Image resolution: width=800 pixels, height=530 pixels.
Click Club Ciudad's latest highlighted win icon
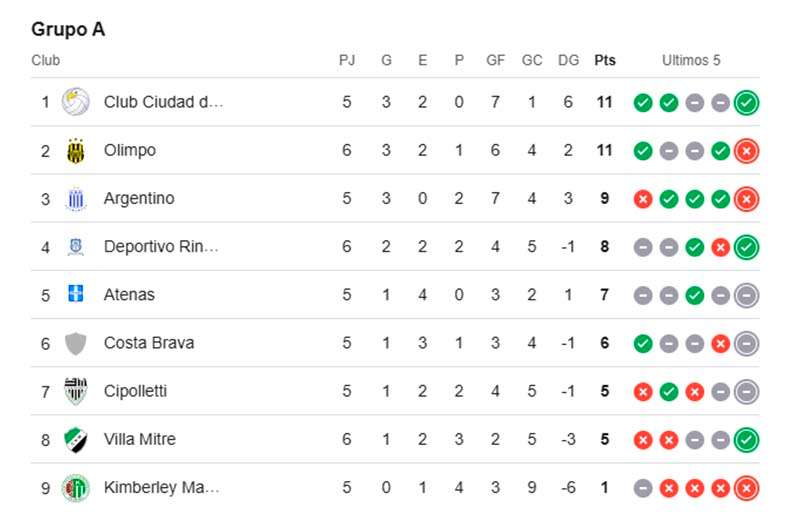(746, 103)
